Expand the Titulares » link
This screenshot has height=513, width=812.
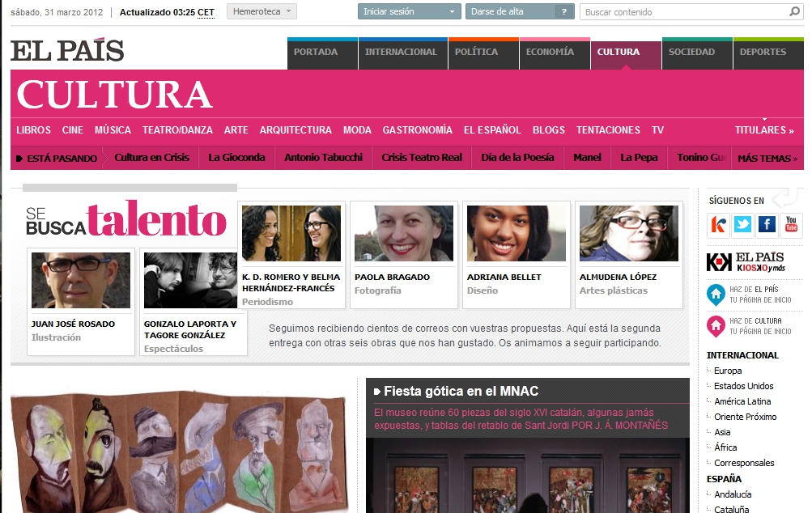764,130
